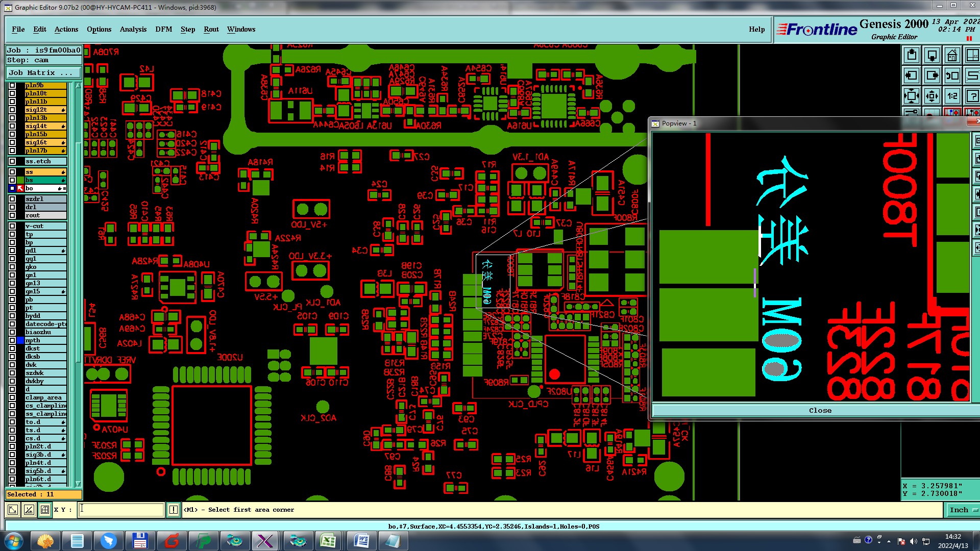Click the second snap icon beside X Y
Image resolution: width=980 pixels, height=551 pixels.
click(29, 509)
